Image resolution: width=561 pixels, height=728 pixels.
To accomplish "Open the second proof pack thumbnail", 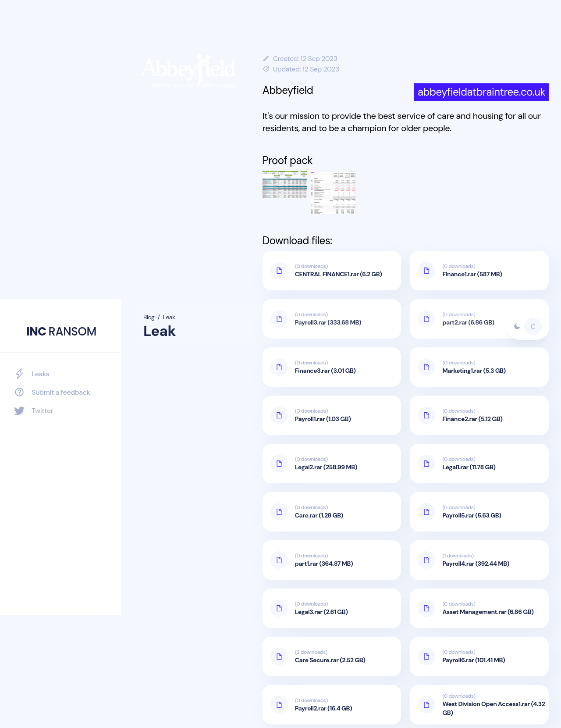I will pos(333,193).
